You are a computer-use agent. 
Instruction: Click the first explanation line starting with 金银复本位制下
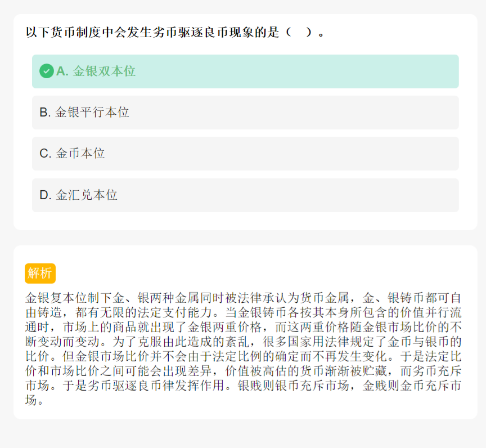(x=244, y=298)
